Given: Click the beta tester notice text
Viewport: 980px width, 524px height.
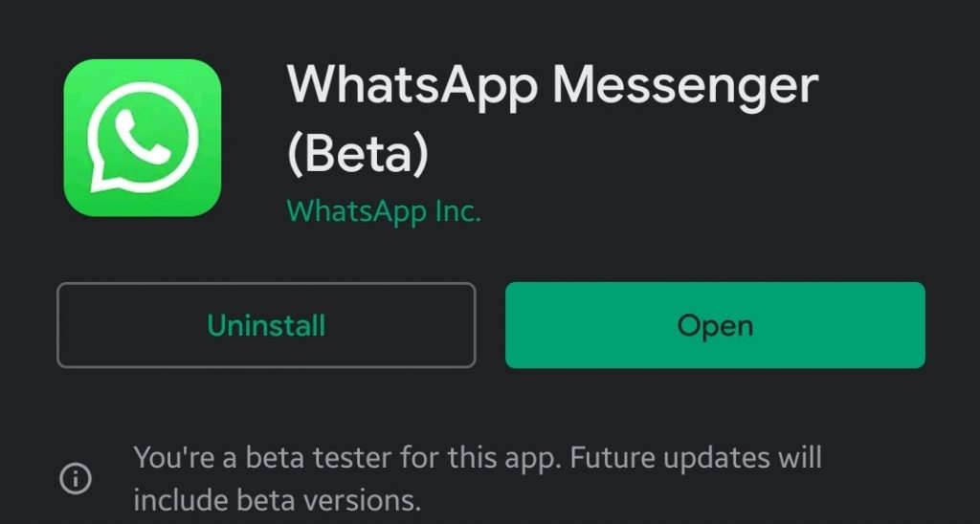Looking at the screenshot, I should (x=477, y=478).
